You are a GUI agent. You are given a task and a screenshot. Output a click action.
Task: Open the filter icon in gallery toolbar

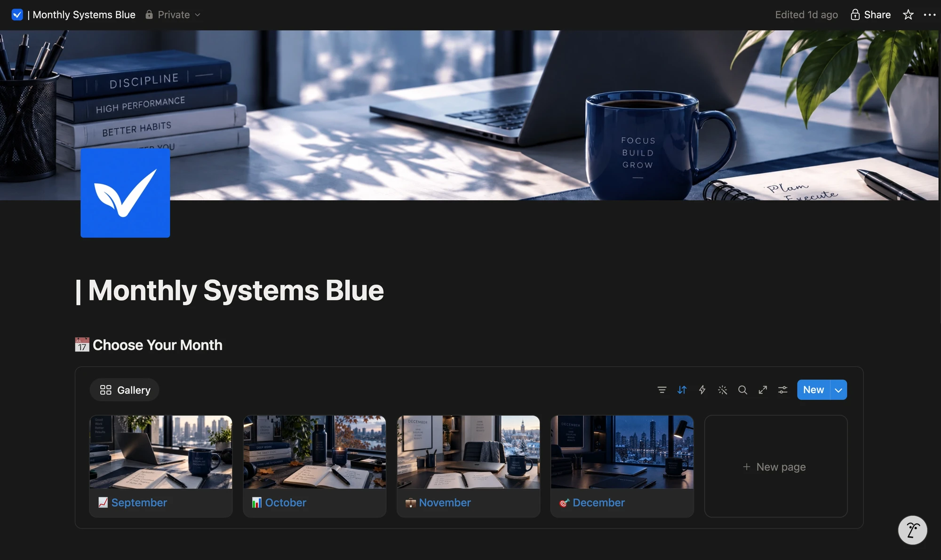pyautogui.click(x=662, y=390)
